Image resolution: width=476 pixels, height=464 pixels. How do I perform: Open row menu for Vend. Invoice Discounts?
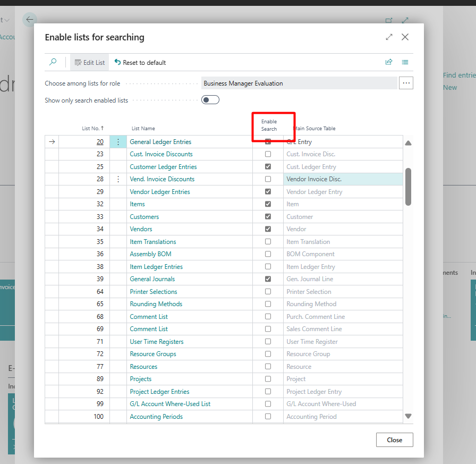pyautogui.click(x=118, y=180)
